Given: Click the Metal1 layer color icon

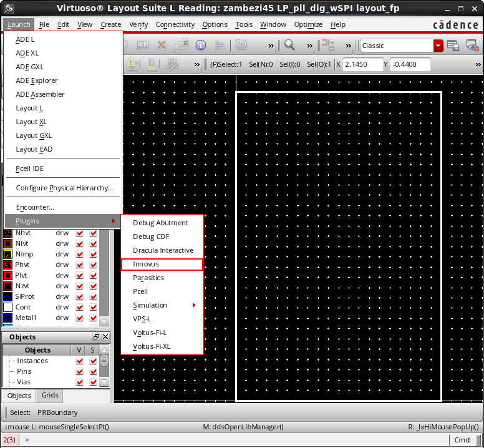Looking at the screenshot, I should coord(8,318).
